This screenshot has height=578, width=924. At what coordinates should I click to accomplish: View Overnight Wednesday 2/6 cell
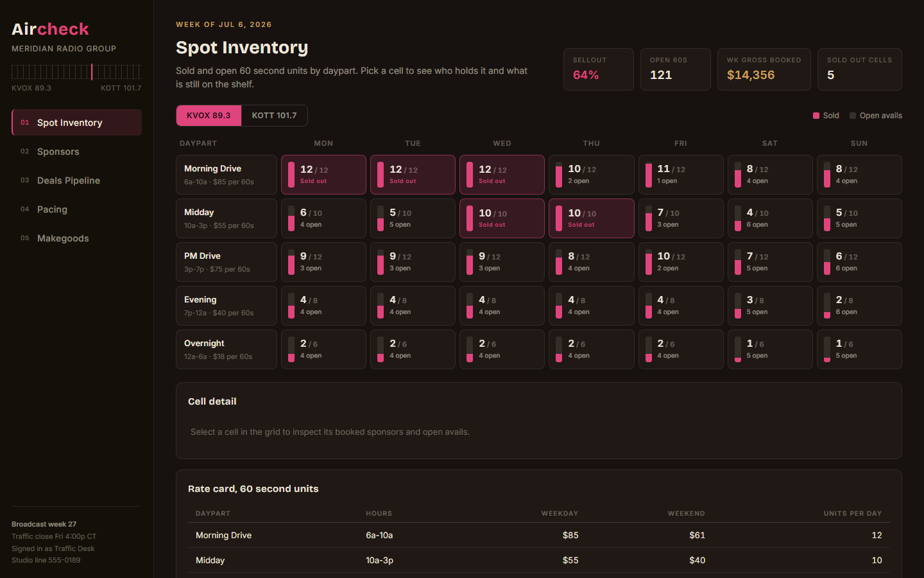click(502, 349)
